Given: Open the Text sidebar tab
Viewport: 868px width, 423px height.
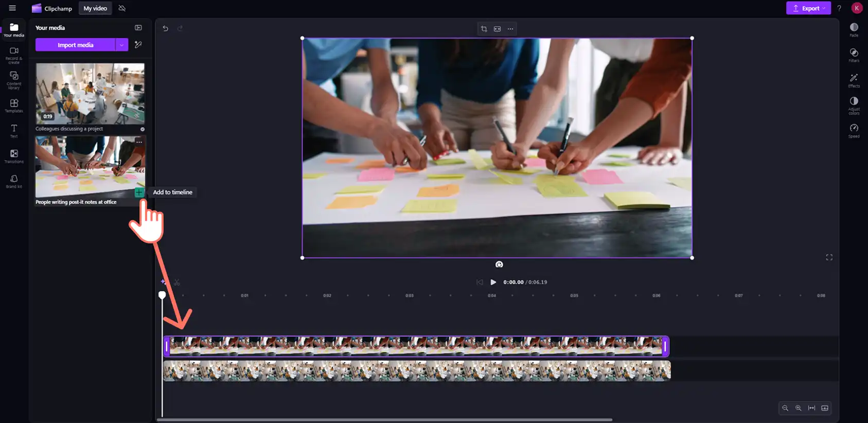Looking at the screenshot, I should 14,131.
